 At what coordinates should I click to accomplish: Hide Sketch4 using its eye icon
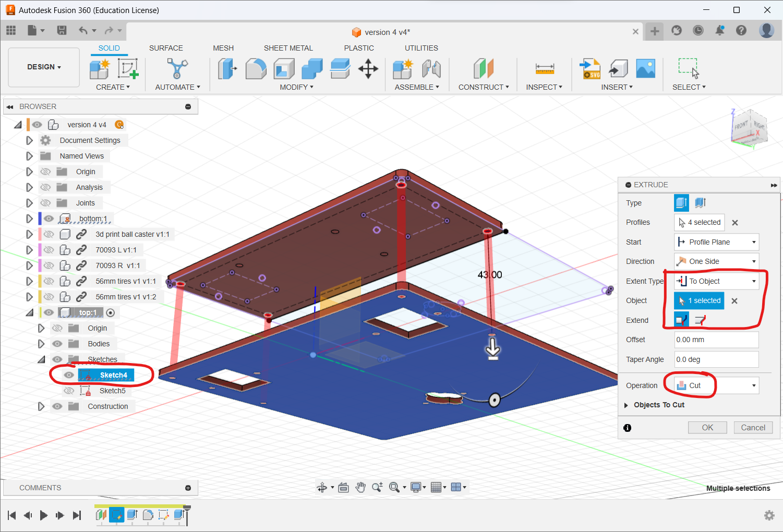pyautogui.click(x=69, y=375)
